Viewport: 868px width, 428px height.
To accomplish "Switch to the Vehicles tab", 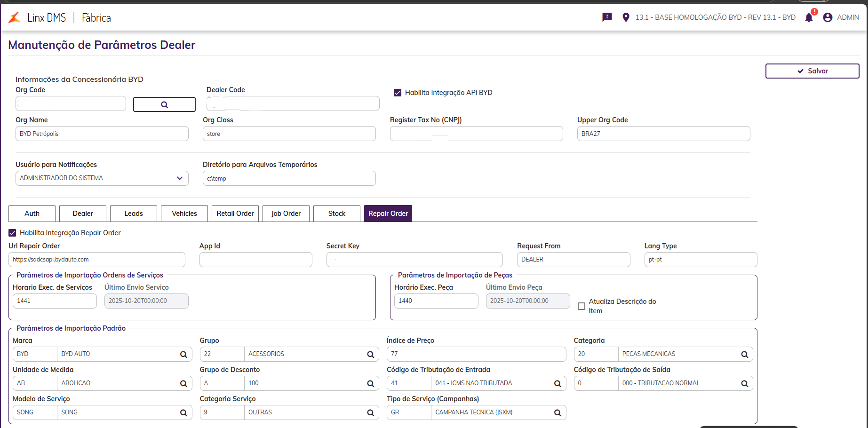I will 184,214.
